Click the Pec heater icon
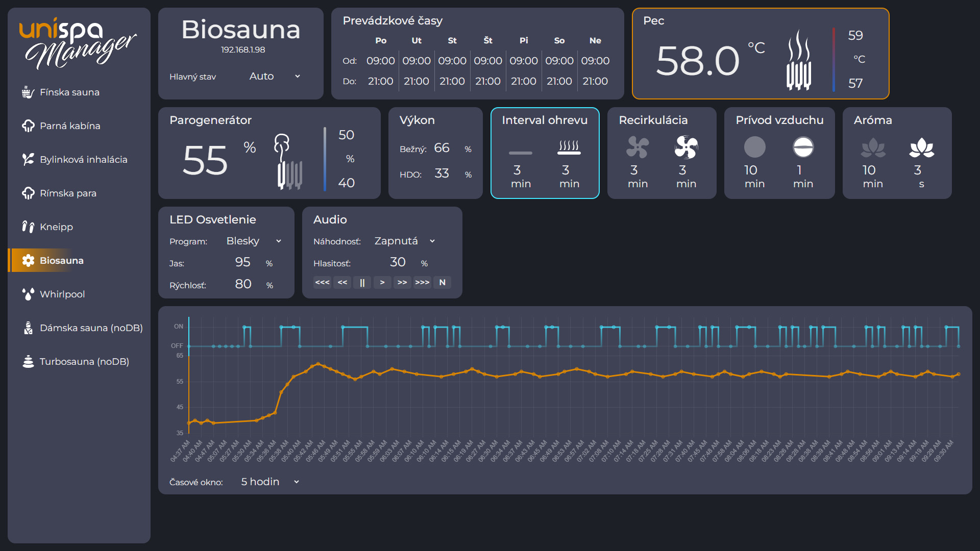 point(799,60)
